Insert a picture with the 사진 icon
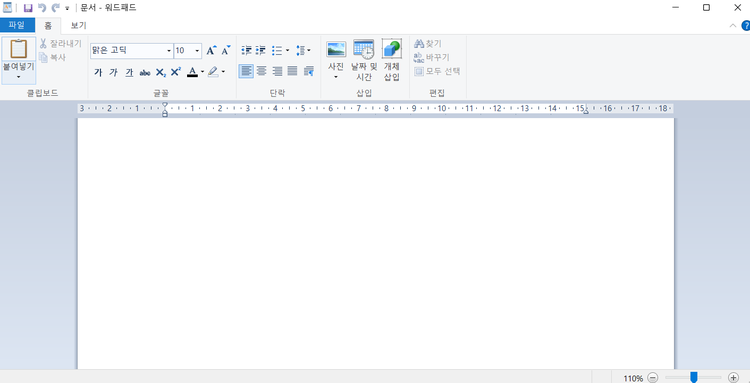This screenshot has height=383, width=750. coord(336,49)
